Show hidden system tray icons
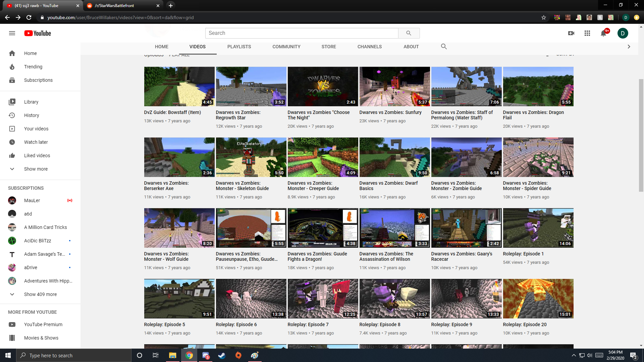This screenshot has height=362, width=644. 574,355
